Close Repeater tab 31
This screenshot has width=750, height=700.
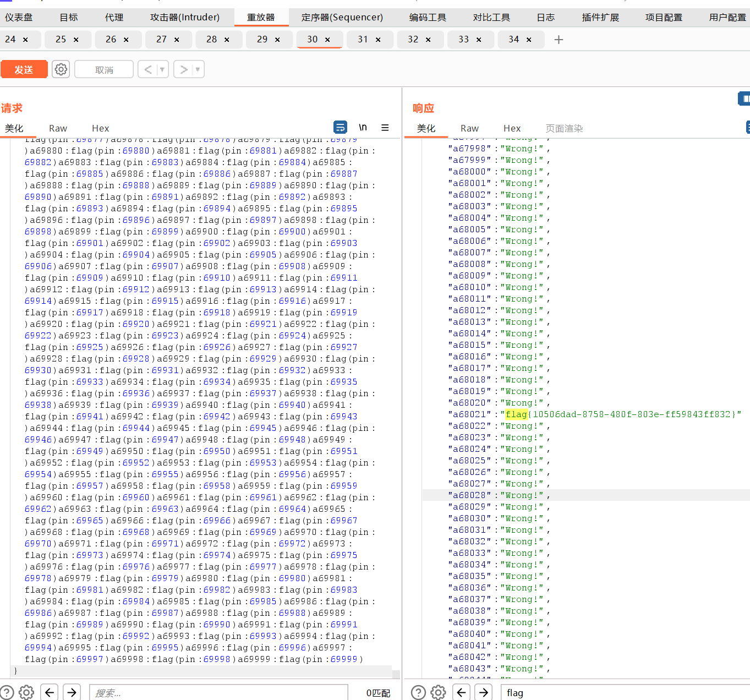click(x=378, y=40)
